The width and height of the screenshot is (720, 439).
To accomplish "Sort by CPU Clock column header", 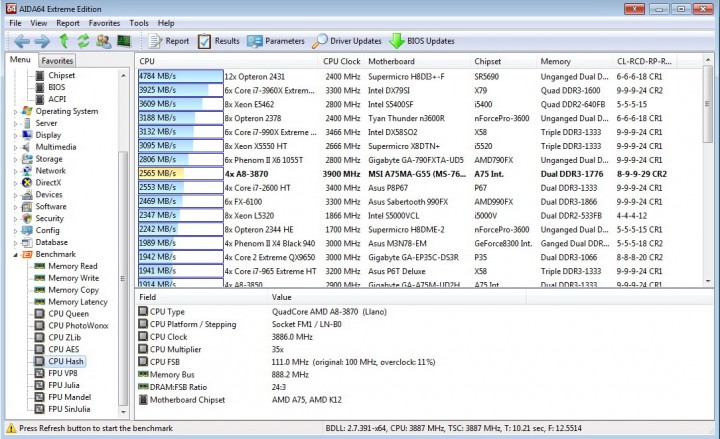I will point(341,62).
